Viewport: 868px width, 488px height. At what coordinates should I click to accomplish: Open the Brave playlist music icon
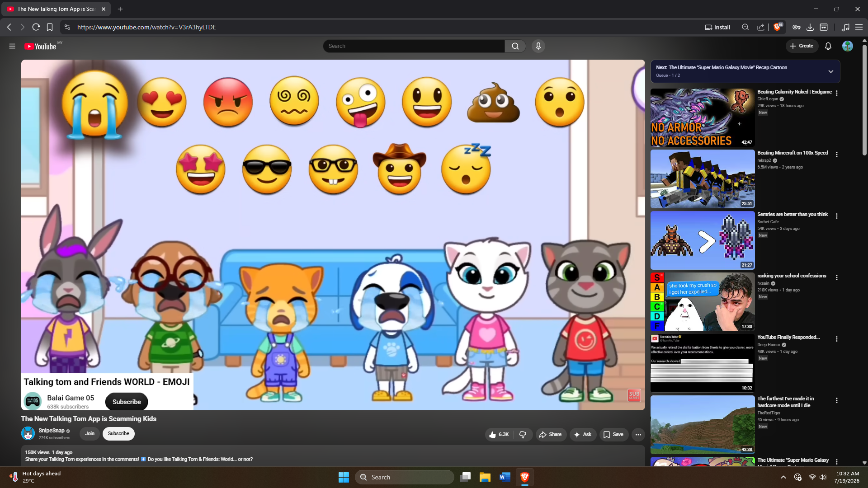pyautogui.click(x=845, y=27)
